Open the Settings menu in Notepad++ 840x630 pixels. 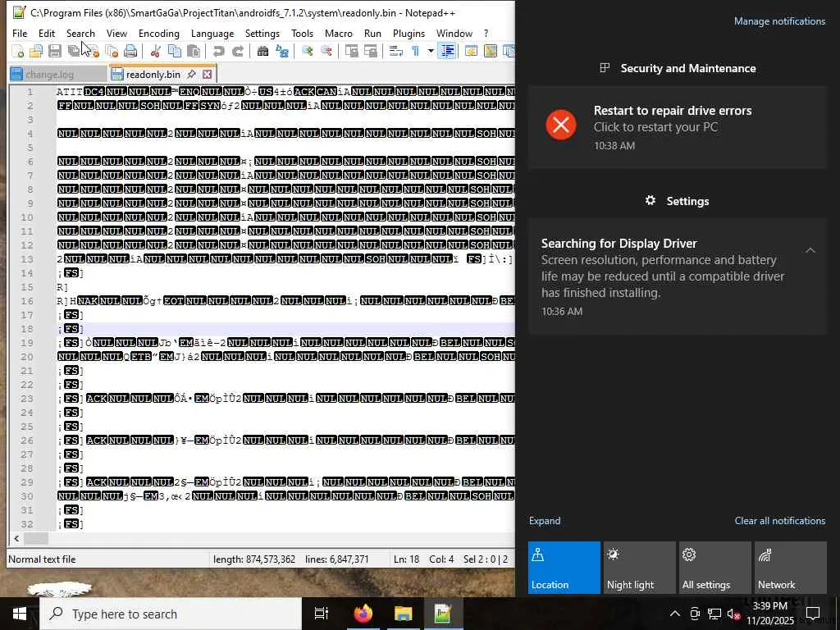(262, 33)
